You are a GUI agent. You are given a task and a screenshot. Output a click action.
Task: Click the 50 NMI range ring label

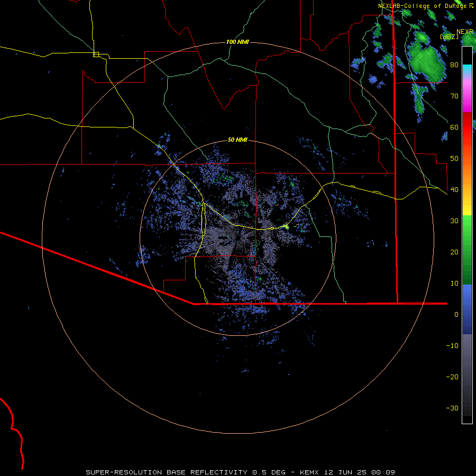[x=237, y=140]
